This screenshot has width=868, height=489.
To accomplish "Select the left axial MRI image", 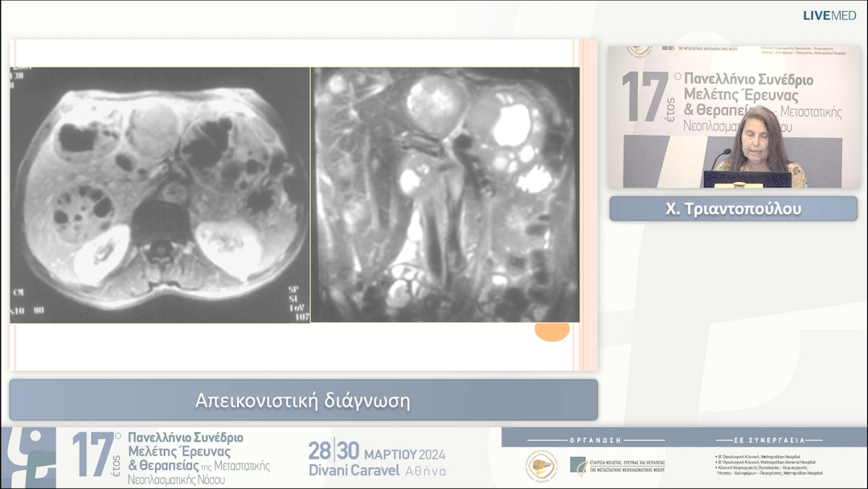I will coord(160,195).
